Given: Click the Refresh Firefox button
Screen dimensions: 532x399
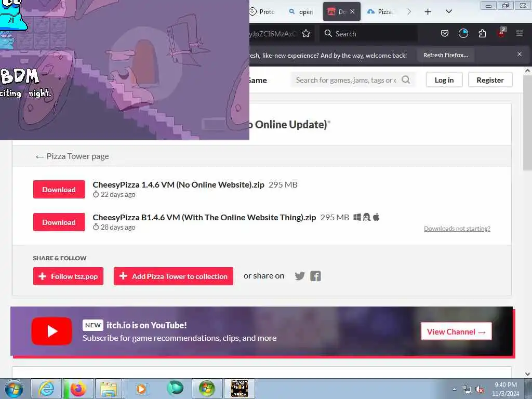Looking at the screenshot, I should point(445,55).
